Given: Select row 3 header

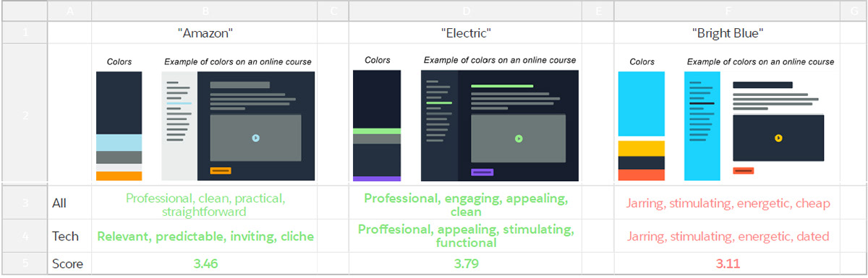Looking at the screenshot, I should click(24, 203).
